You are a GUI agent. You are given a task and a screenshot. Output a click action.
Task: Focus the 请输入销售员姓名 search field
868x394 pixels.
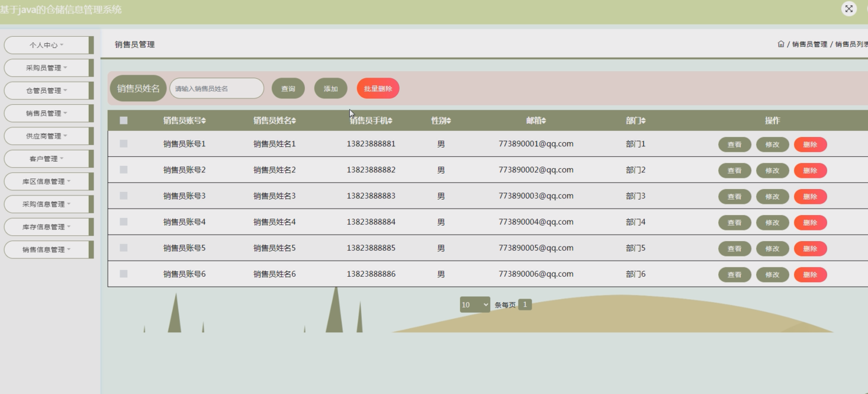[x=217, y=88]
